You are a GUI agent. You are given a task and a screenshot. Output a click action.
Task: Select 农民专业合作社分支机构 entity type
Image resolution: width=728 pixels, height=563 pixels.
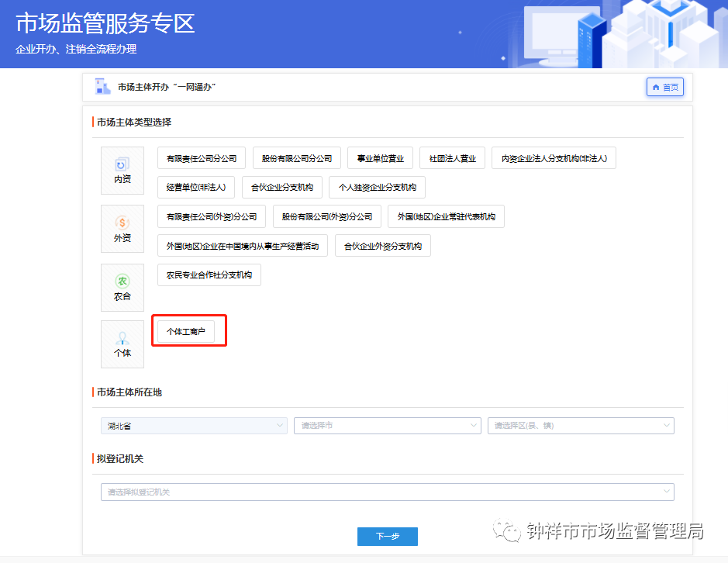pos(209,275)
